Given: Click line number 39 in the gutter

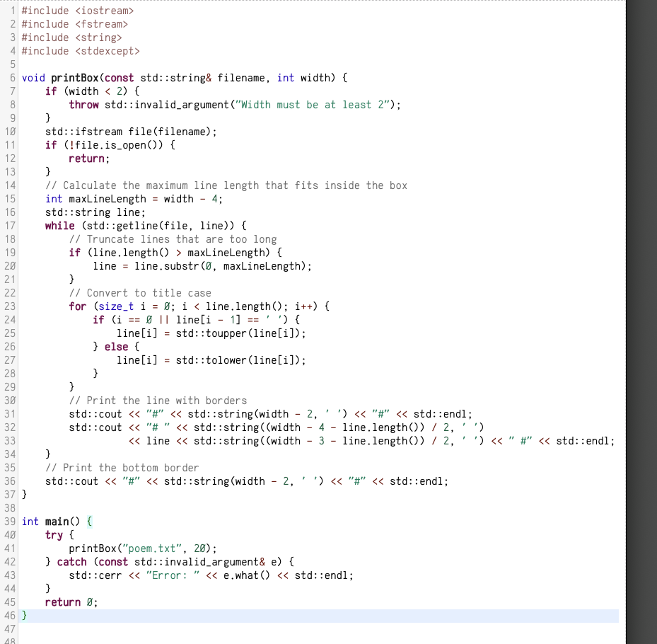Looking at the screenshot, I should point(10,522).
